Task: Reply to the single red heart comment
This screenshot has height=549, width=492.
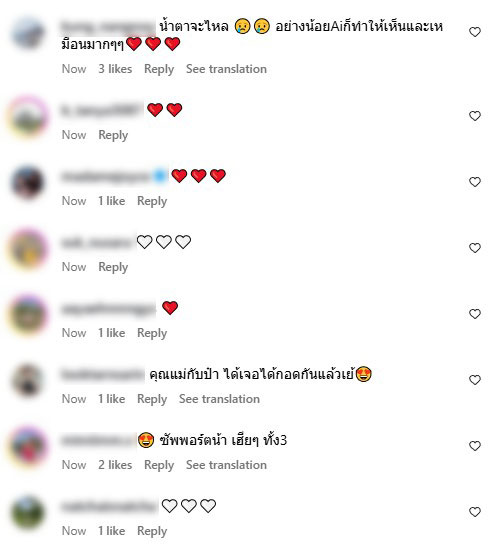Action: [152, 333]
